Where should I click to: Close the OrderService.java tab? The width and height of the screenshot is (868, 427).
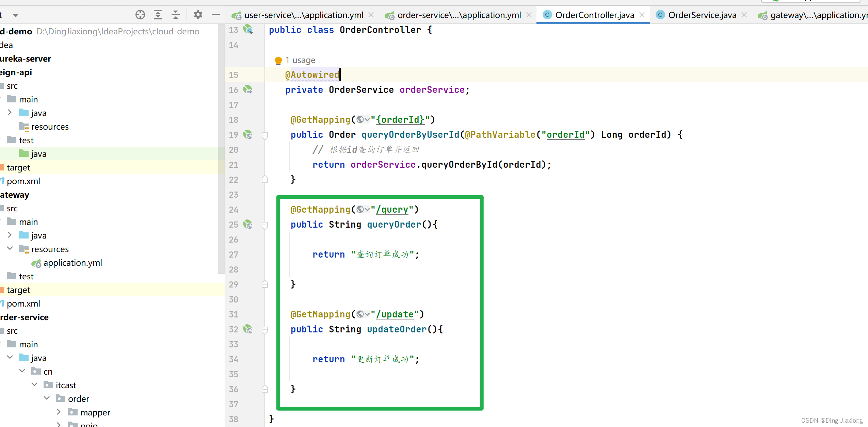[744, 15]
